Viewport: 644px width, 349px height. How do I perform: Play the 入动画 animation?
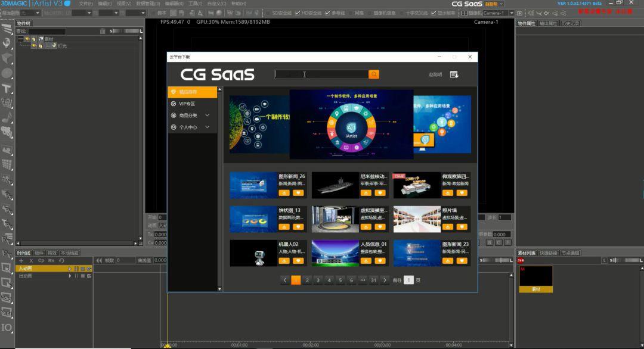pyautogui.click(x=70, y=269)
